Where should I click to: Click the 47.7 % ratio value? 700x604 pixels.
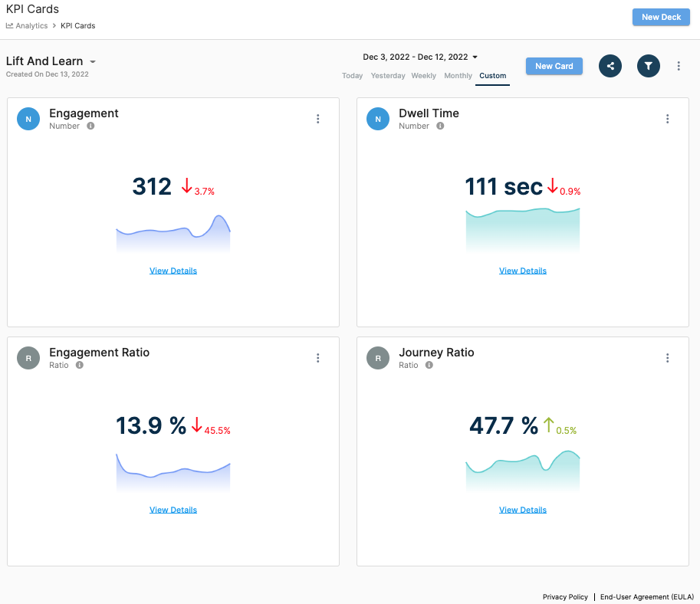[x=504, y=426]
